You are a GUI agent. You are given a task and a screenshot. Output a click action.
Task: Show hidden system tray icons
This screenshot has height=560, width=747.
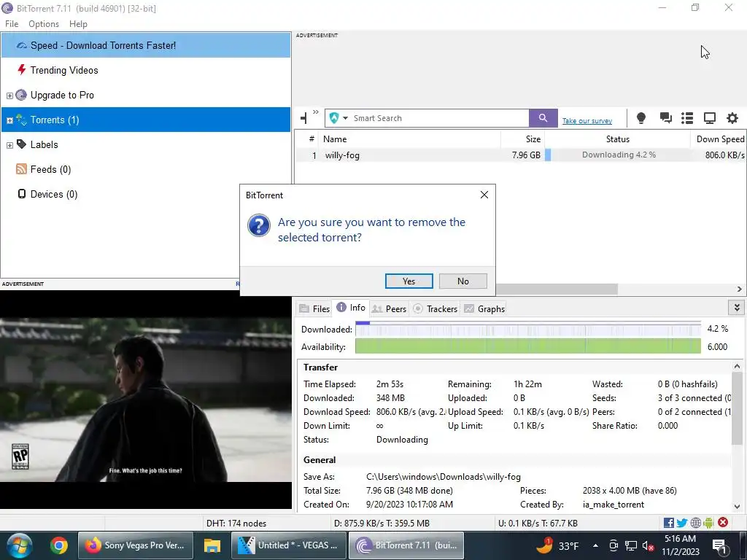[x=595, y=545]
